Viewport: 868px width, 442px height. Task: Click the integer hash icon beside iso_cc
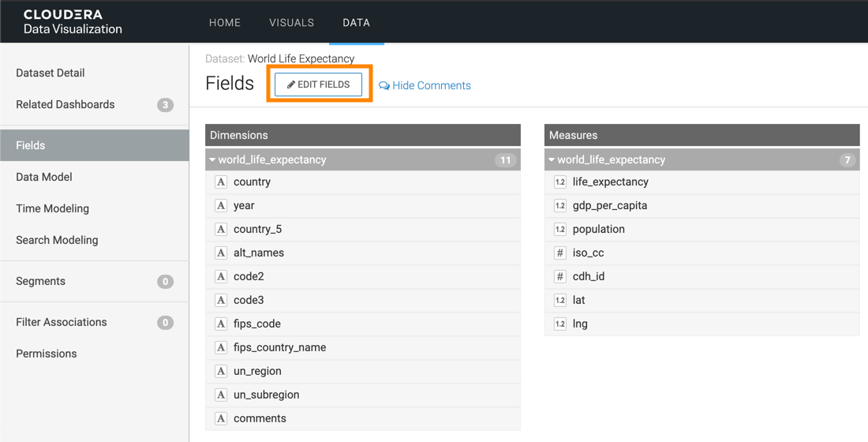pyautogui.click(x=559, y=253)
